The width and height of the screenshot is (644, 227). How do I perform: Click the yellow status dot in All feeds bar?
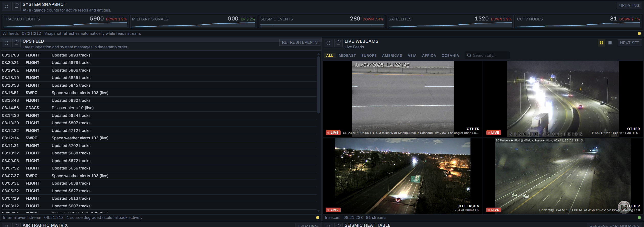[x=639, y=33]
